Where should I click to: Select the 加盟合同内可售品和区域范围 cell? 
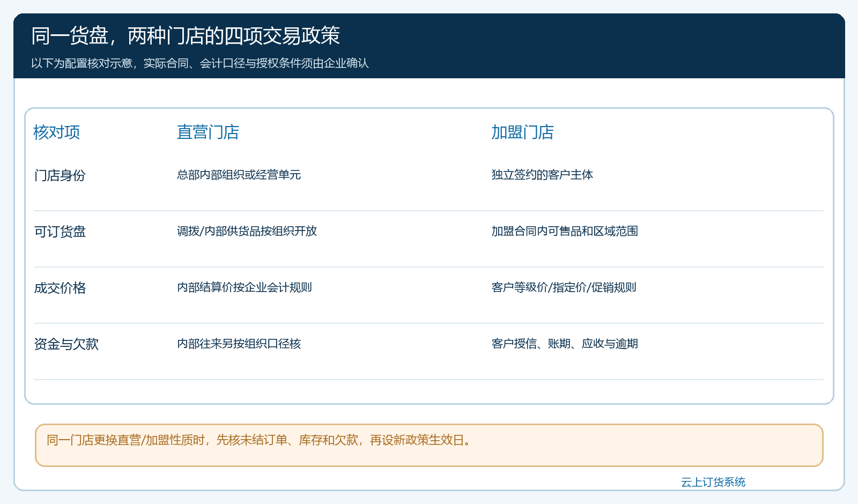pos(565,231)
